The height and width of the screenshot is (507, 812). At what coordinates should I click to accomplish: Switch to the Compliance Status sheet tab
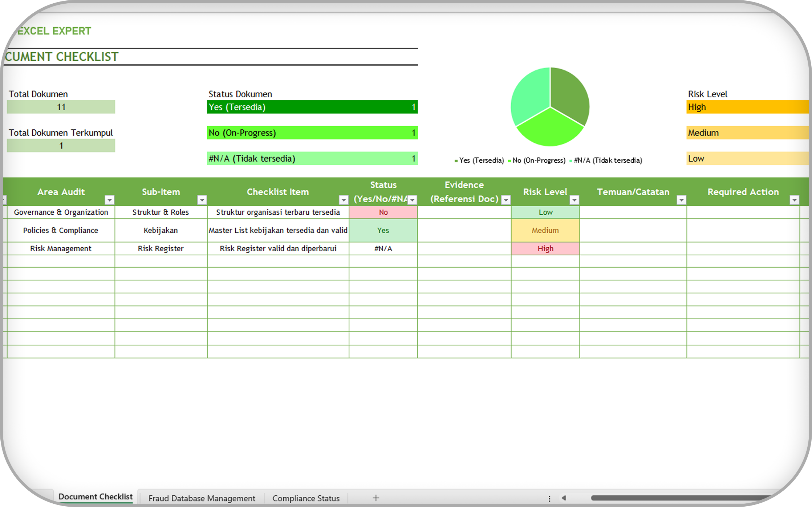click(306, 498)
